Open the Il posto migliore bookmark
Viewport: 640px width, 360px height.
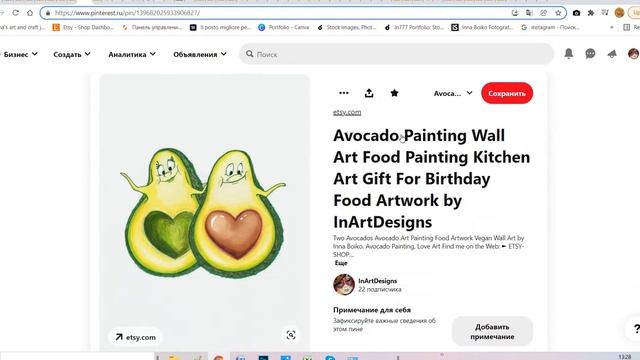pos(220,27)
